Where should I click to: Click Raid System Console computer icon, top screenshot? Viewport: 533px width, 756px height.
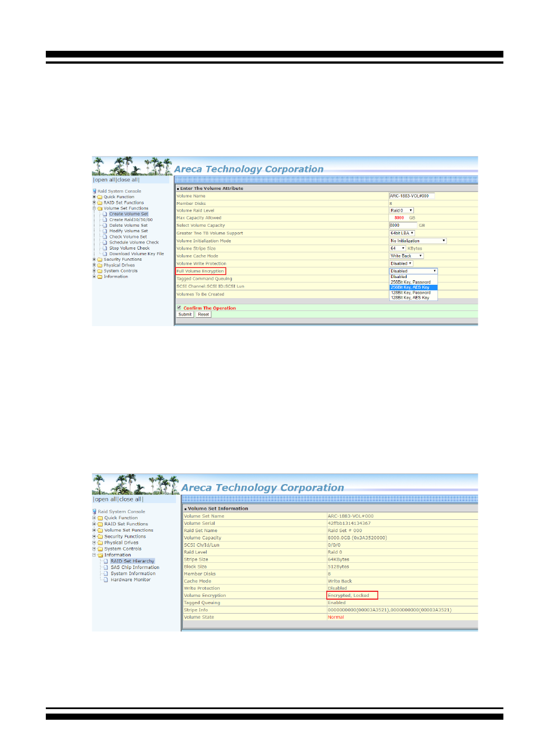click(x=94, y=191)
